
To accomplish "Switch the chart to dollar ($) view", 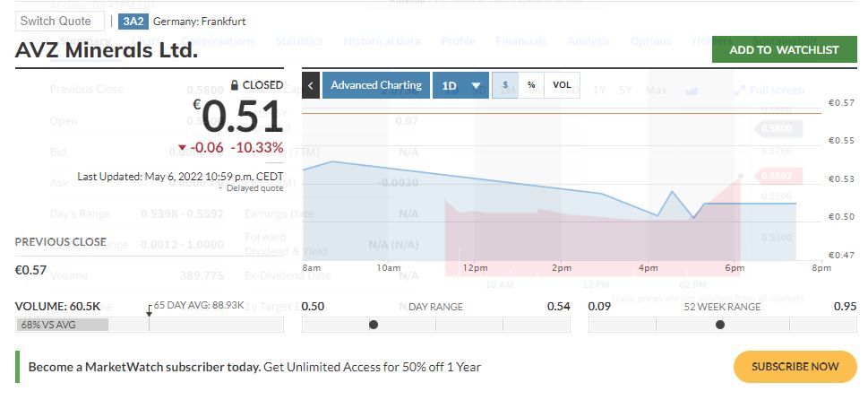I will [505, 85].
